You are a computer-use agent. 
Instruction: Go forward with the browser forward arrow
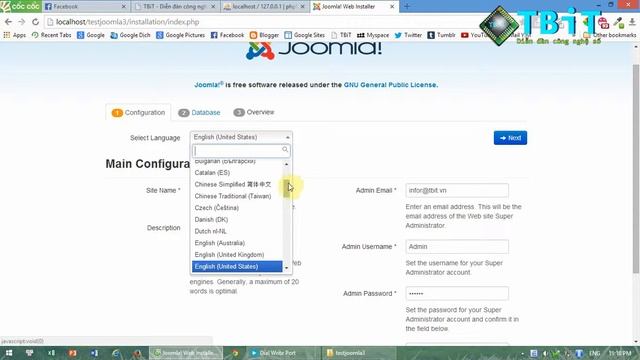coord(22,22)
